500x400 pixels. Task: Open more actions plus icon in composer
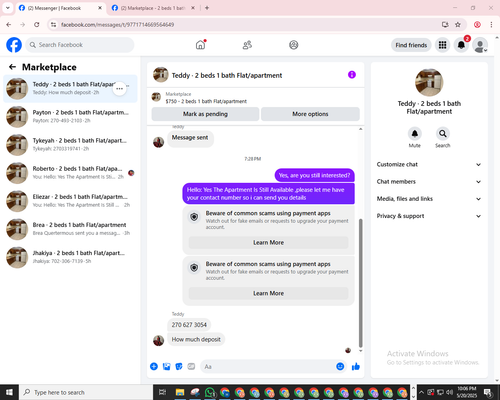[x=154, y=367]
